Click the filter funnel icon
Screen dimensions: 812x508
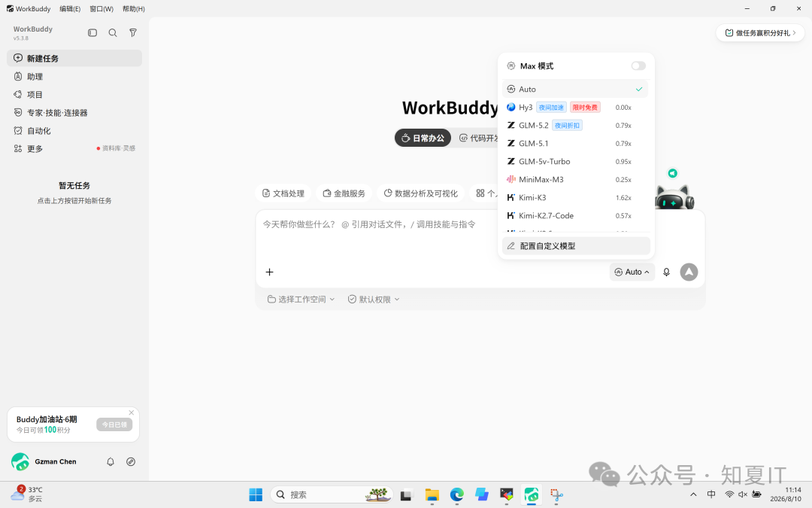tap(133, 32)
